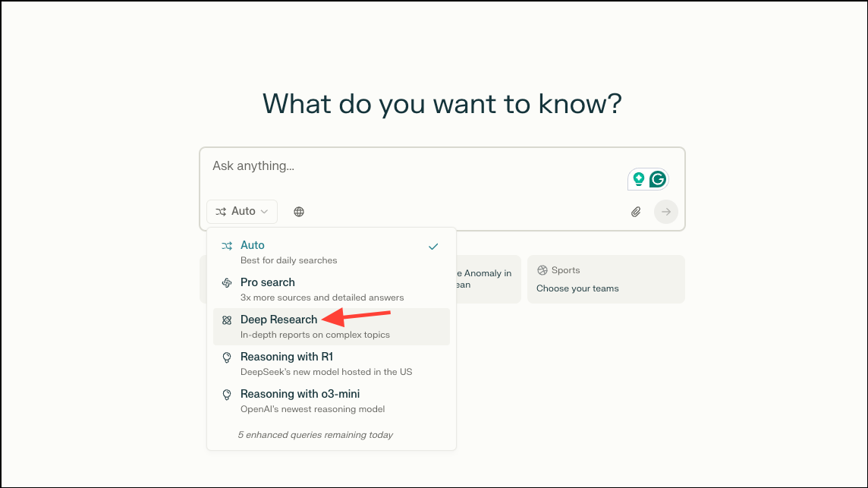Click the shuffle icon beside Auto option
Screen dimensions: 868x488
pos(226,245)
